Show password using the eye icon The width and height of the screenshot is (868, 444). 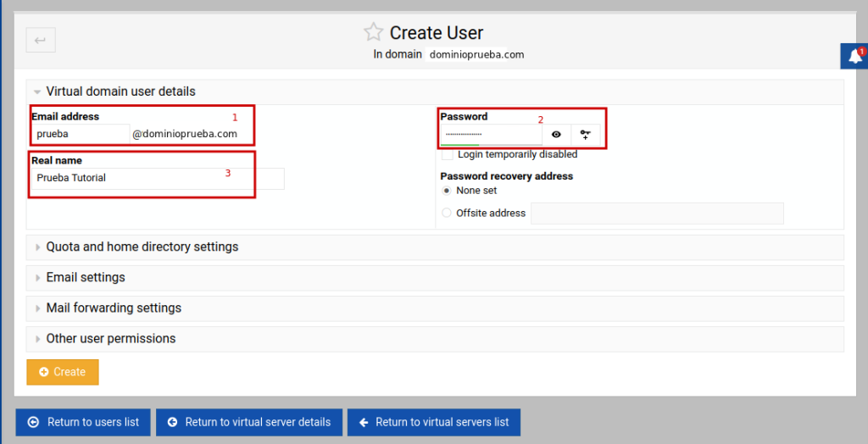tap(556, 135)
